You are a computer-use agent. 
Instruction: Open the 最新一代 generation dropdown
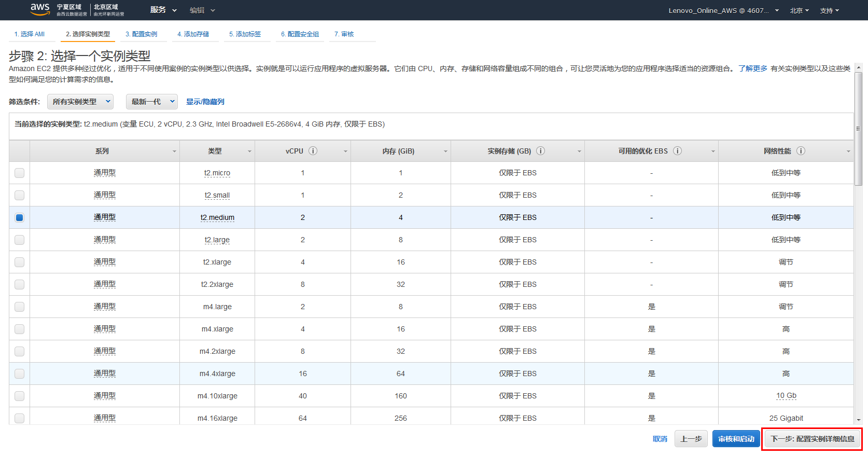[x=152, y=102]
